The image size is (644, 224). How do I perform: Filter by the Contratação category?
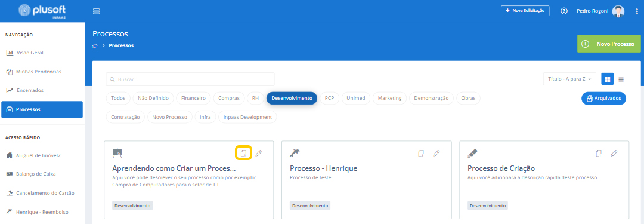(125, 117)
